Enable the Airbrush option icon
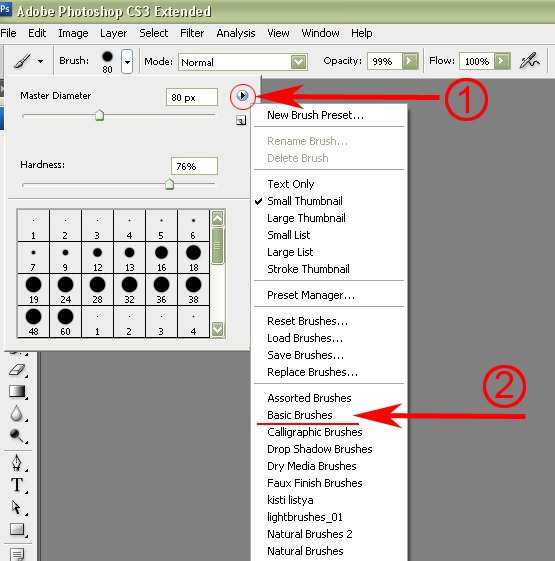This screenshot has width=555, height=561. pyautogui.click(x=529, y=61)
